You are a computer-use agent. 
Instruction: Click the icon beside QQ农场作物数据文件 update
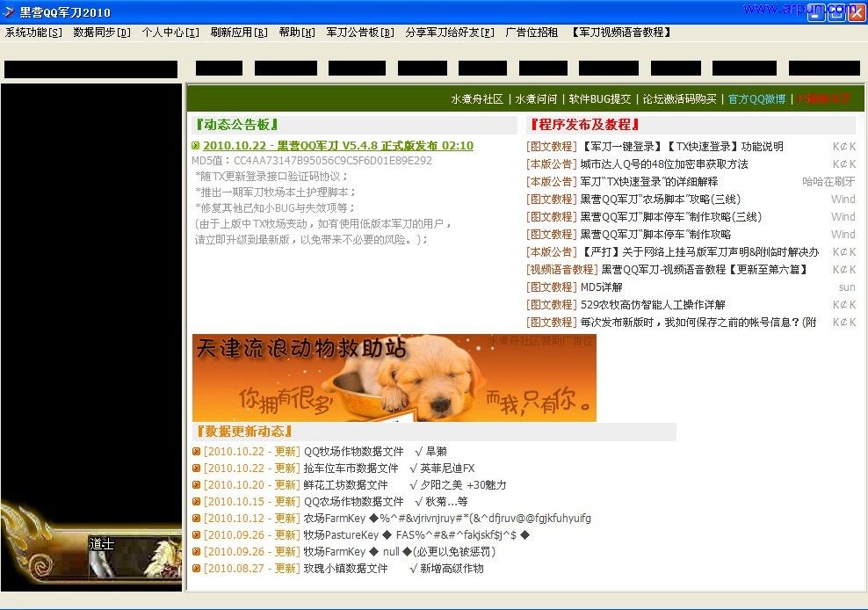coord(196,501)
